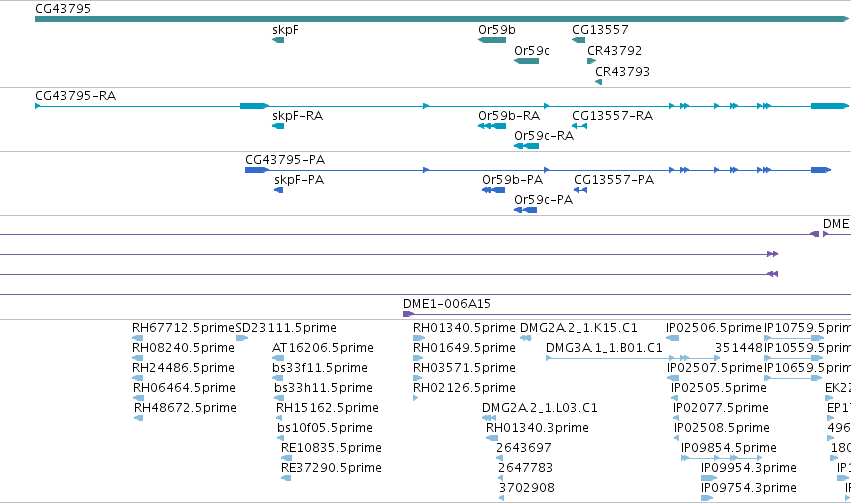Click the RH08240.5prime EST label

(x=183, y=348)
